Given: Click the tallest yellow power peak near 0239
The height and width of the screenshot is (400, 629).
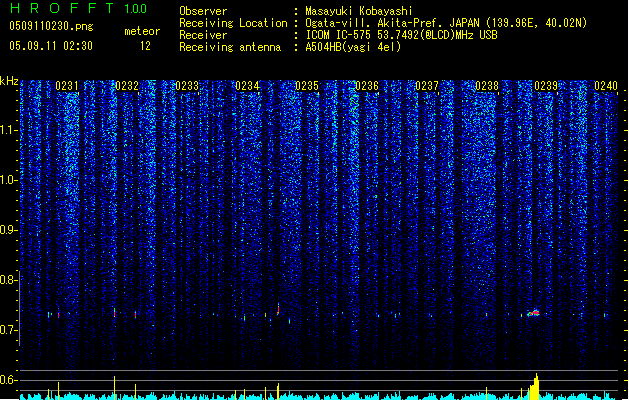Looking at the screenshot, I should pyautogui.click(x=536, y=386).
